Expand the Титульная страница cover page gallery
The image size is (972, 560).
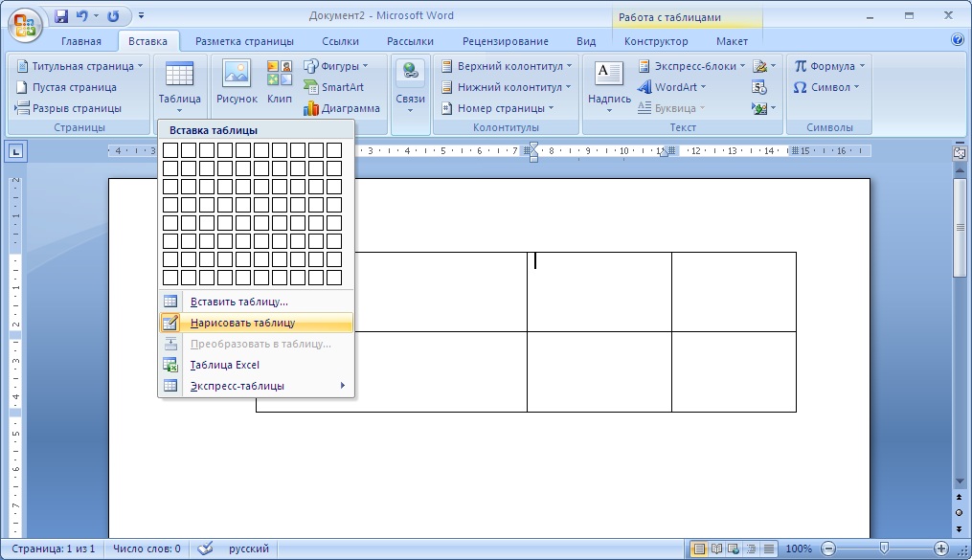80,66
